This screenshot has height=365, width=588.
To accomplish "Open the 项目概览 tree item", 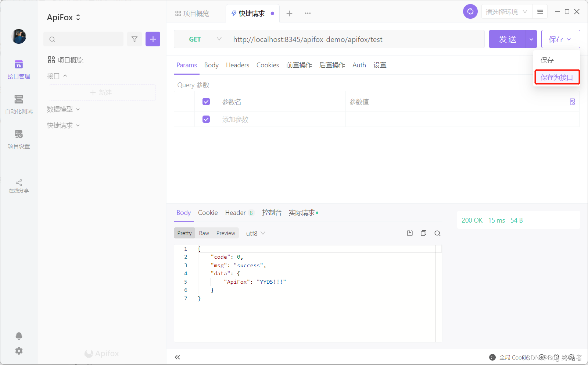I will tap(66, 60).
